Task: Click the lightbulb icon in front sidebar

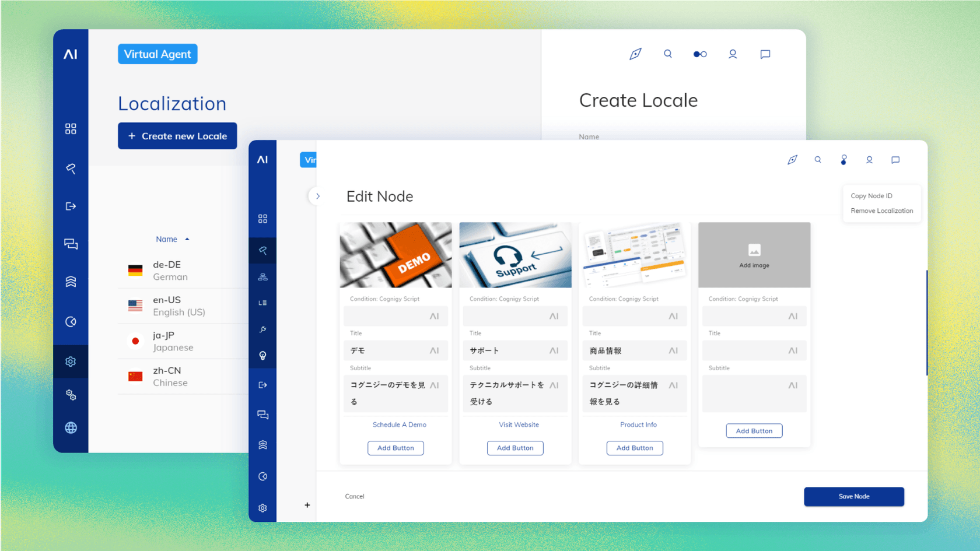Action: tap(262, 356)
